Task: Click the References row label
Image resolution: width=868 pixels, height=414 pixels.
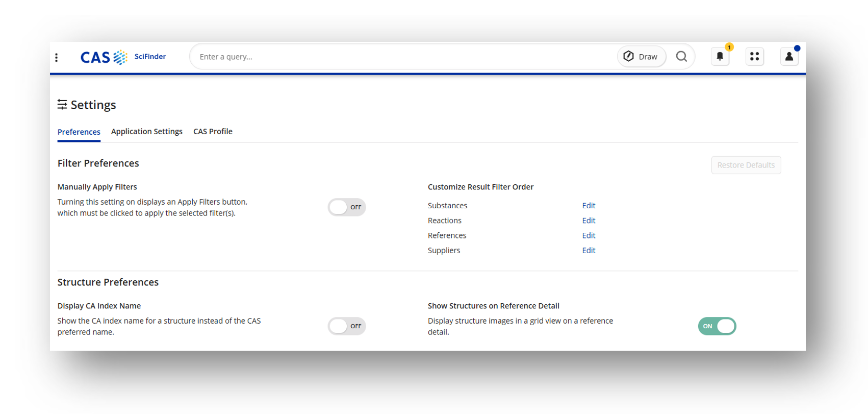Action: 447,235
